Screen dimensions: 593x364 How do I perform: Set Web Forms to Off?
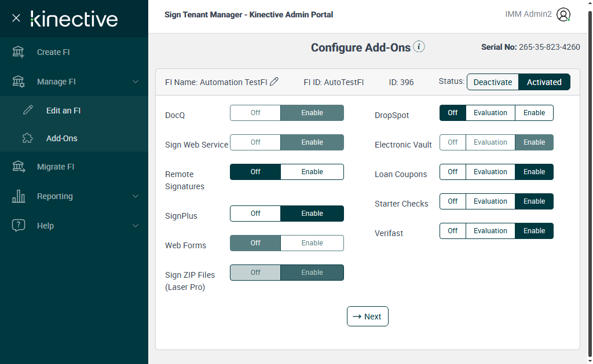coord(255,242)
